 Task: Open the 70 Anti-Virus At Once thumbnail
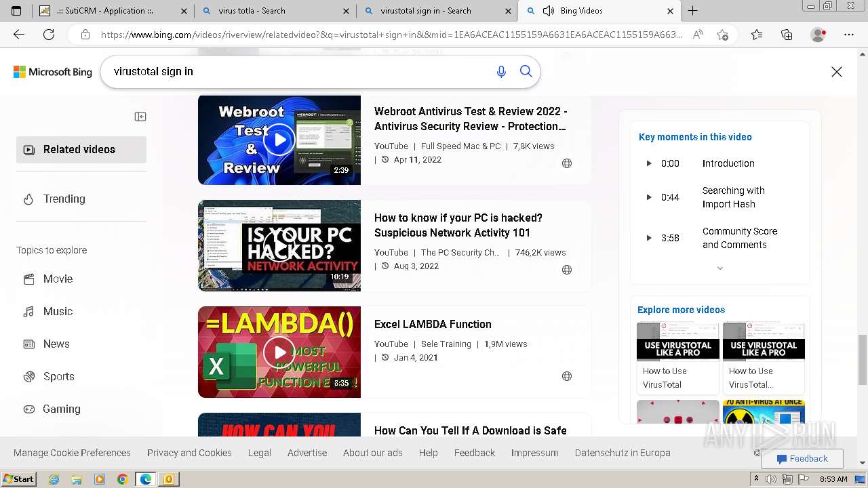click(764, 411)
